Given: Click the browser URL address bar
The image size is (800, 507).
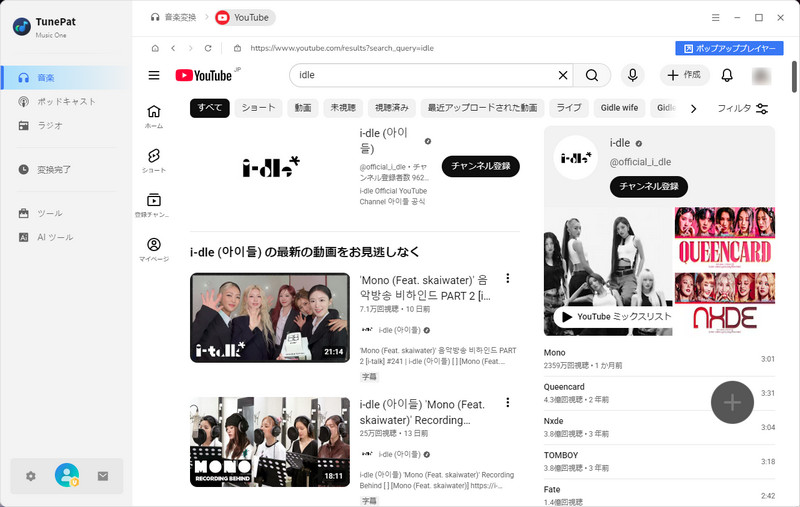Looking at the screenshot, I should point(341,48).
